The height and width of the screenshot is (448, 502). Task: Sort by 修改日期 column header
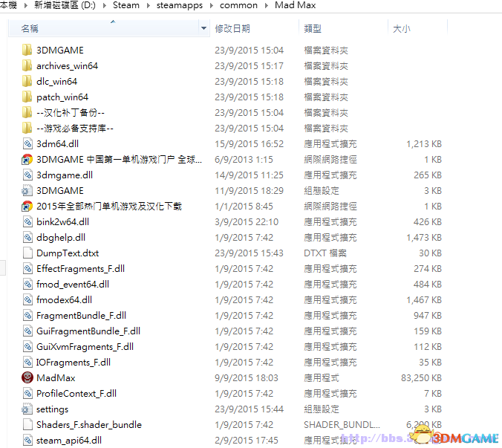click(x=254, y=28)
